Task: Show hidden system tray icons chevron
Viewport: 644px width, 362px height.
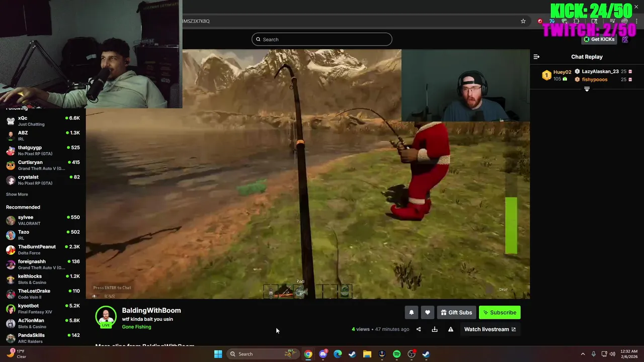Action: click(x=583, y=354)
